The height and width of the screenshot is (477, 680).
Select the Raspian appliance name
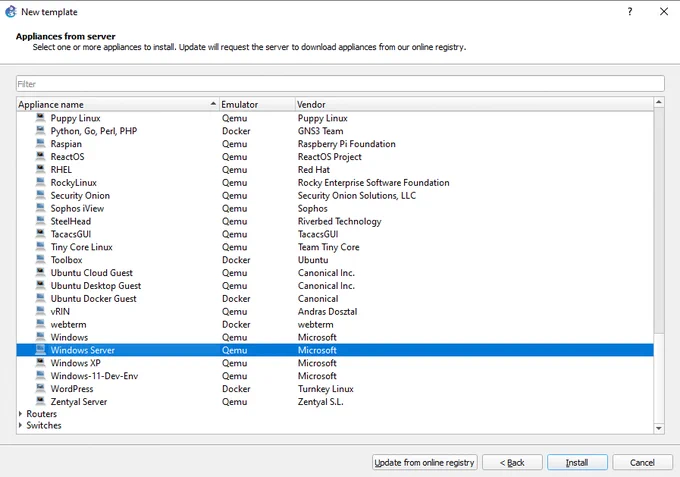pyautogui.click(x=66, y=144)
